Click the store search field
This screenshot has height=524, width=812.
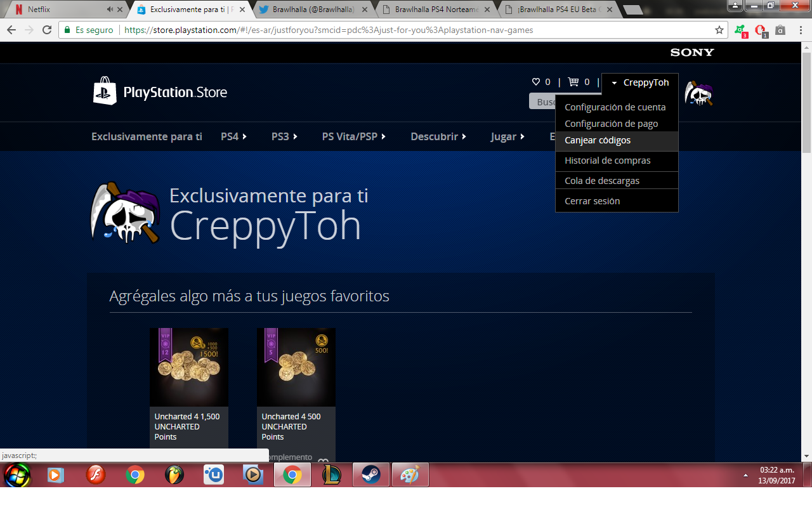click(x=542, y=102)
